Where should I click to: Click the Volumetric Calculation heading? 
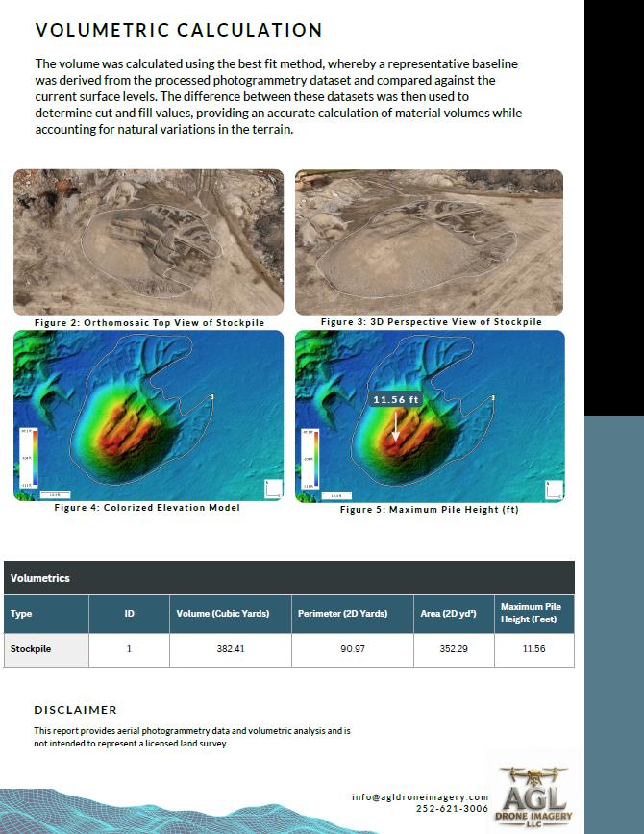click(179, 30)
